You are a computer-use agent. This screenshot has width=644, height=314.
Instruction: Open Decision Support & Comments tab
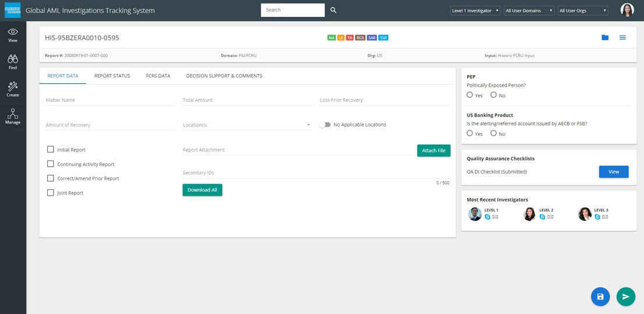coord(224,76)
